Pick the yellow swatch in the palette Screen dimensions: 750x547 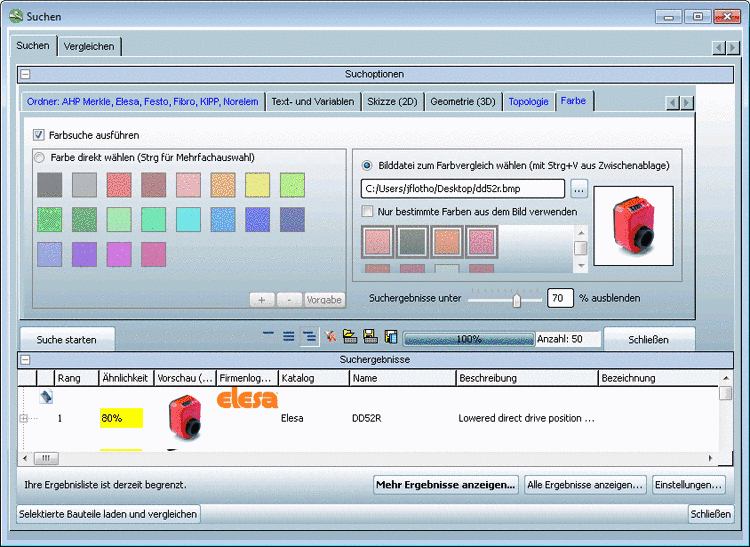coord(258,185)
